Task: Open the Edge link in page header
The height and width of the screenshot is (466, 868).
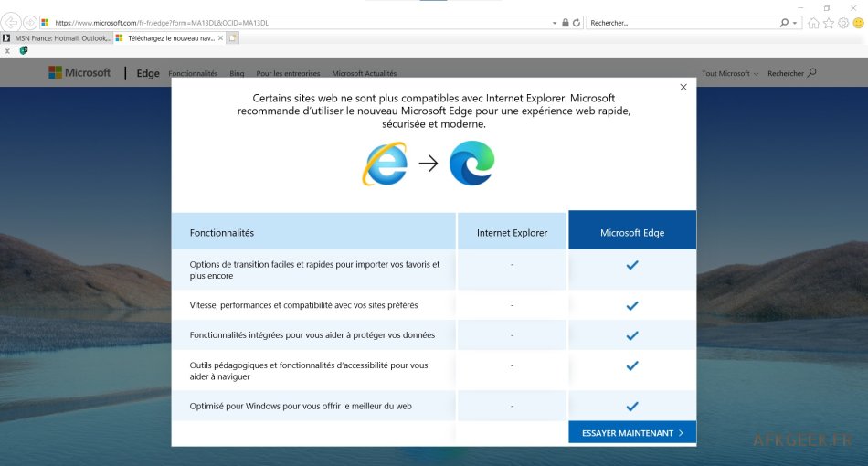Action: pos(148,73)
